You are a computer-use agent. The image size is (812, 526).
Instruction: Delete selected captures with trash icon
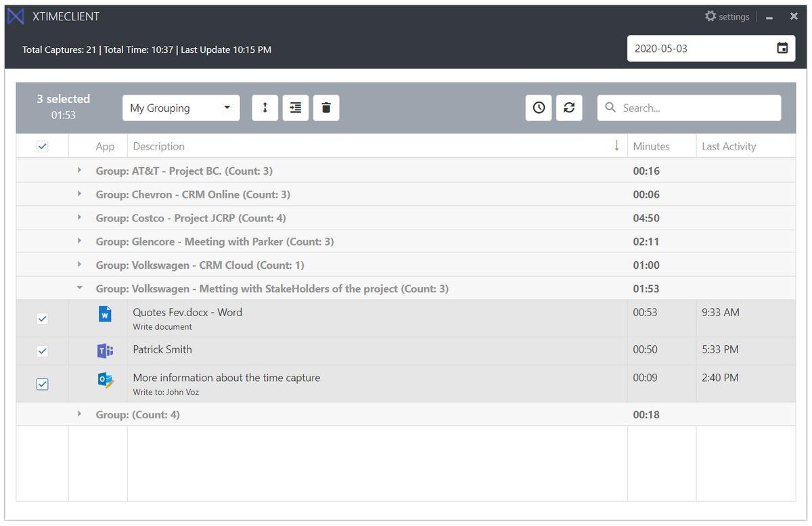[x=326, y=108]
